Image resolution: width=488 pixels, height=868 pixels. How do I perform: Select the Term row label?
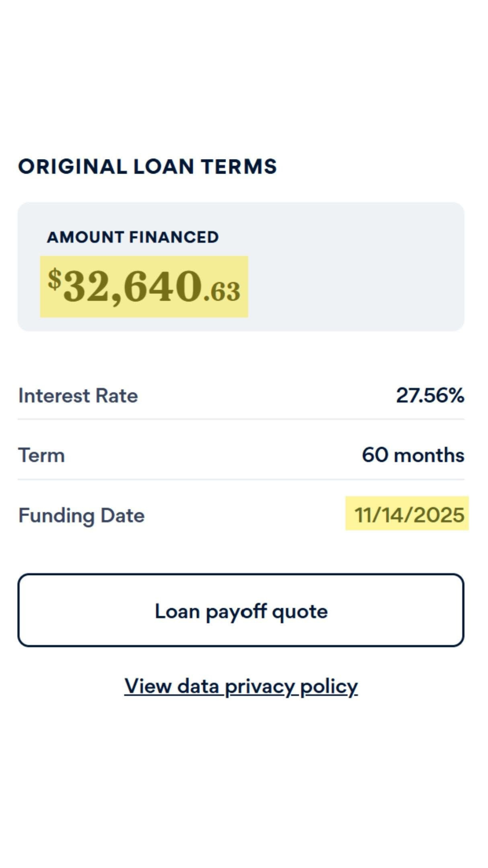coord(42,455)
